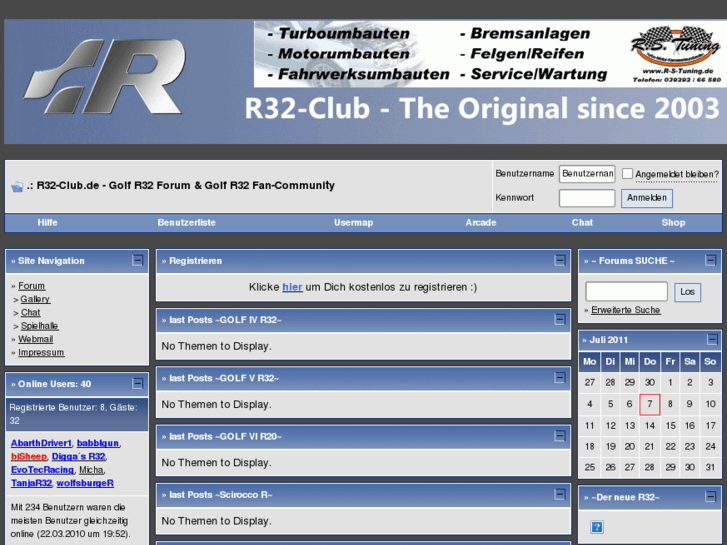
Task: Open user profile Micha
Action: (91, 470)
